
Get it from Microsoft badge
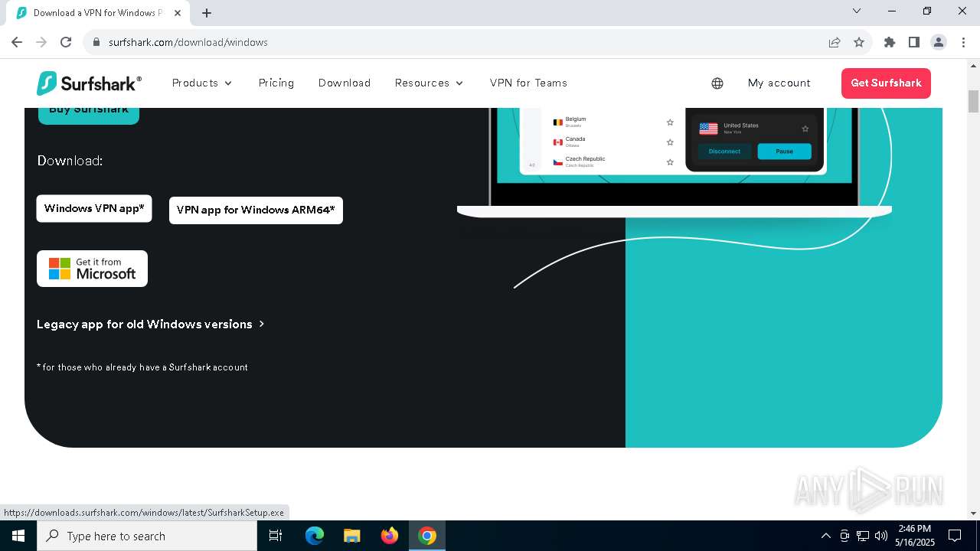(92, 269)
